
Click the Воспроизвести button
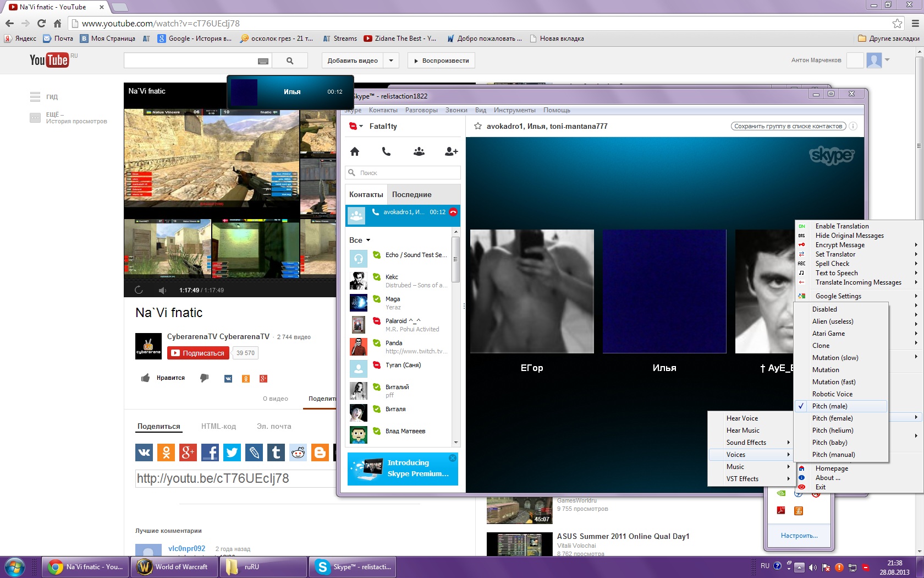pos(441,61)
